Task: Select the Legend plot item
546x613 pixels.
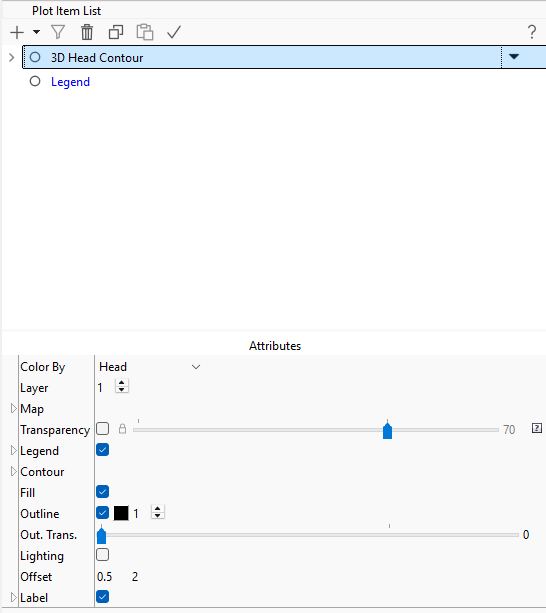Action: pyautogui.click(x=70, y=82)
